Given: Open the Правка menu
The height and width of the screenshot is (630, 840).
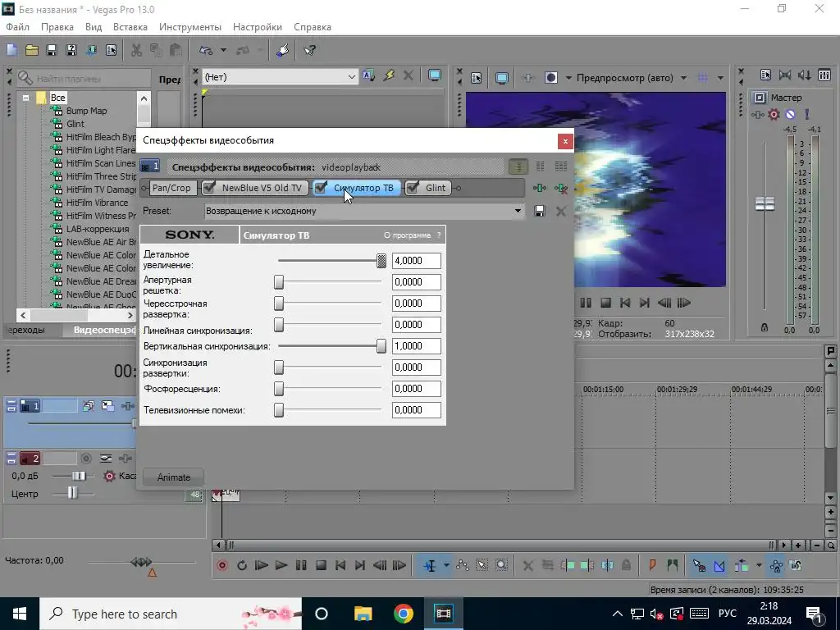Looking at the screenshot, I should point(57,27).
